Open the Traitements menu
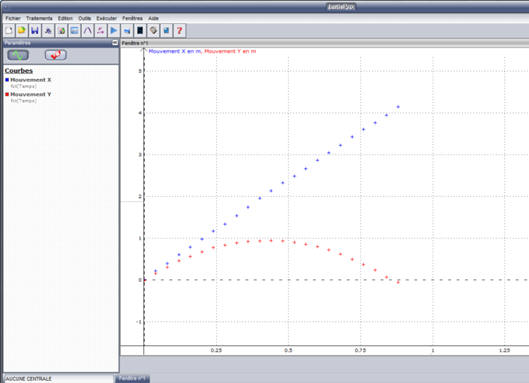The height and width of the screenshot is (383, 529). click(39, 18)
